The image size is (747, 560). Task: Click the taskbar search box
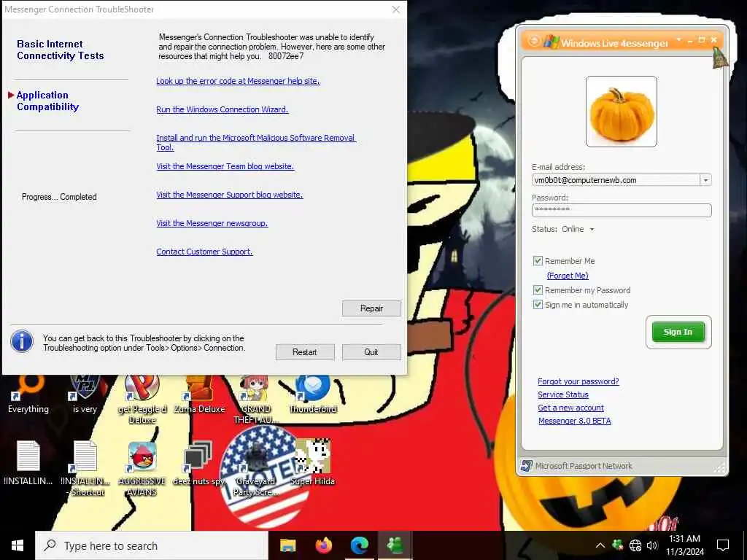pos(152,545)
